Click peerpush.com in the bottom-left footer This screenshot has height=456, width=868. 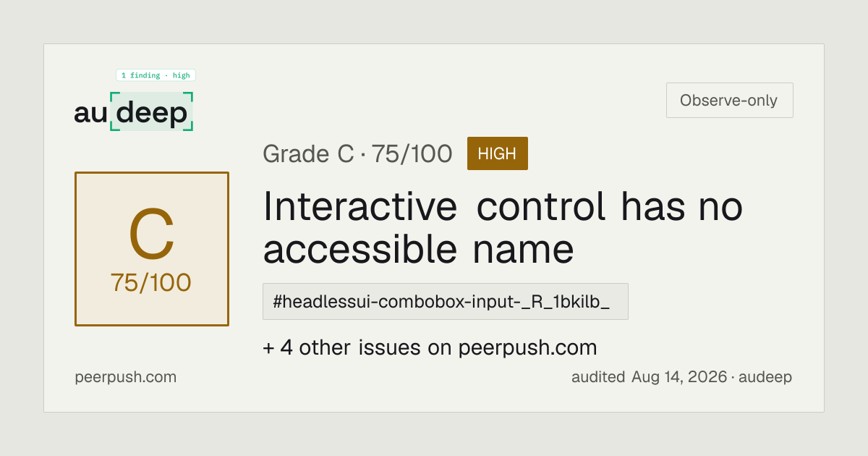click(x=125, y=377)
